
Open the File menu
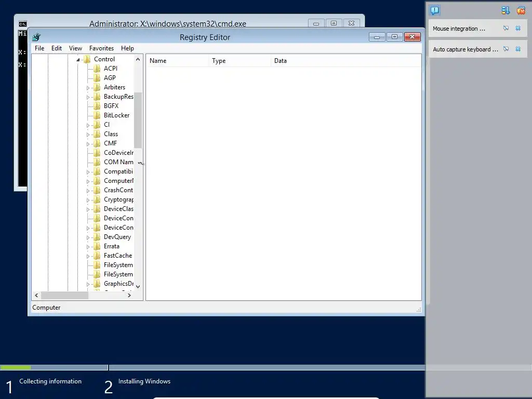click(39, 48)
